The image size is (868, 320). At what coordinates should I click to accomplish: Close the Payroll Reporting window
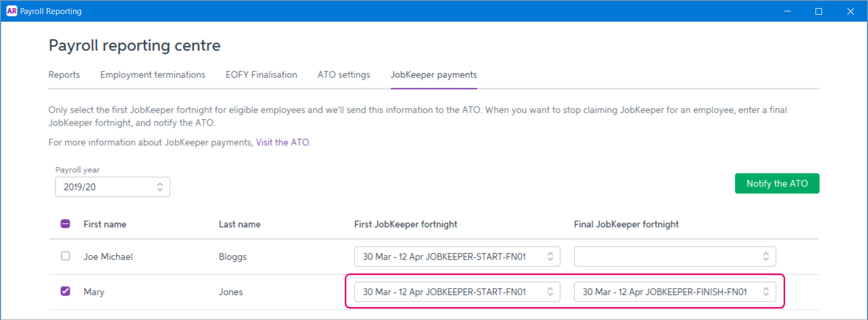(850, 11)
